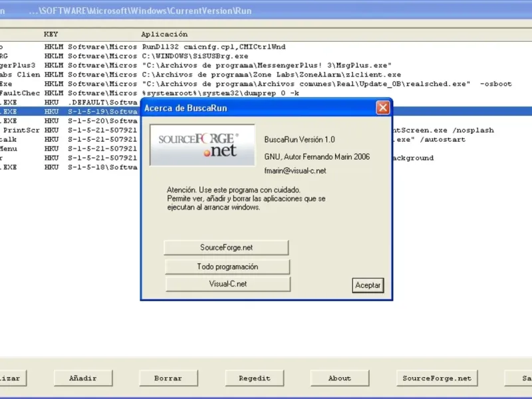Click the Borrar button
The width and height of the screenshot is (532, 399).
(x=168, y=378)
